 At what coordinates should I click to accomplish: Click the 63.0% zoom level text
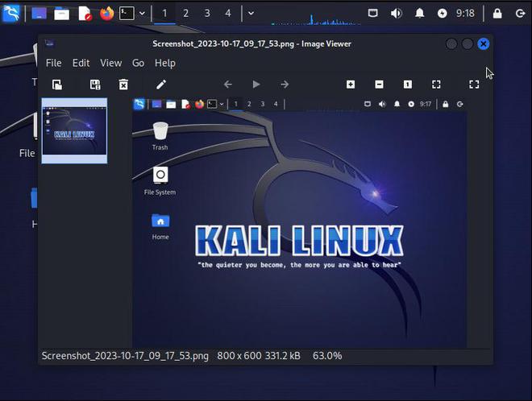(327, 356)
